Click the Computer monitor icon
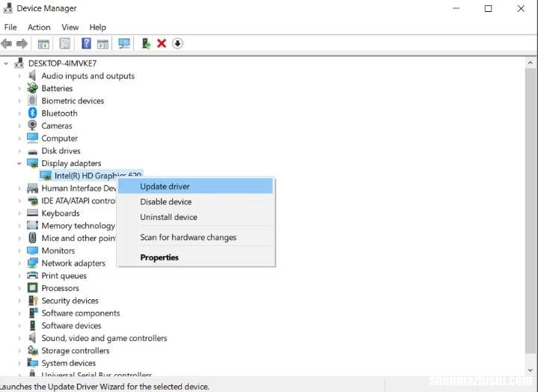540x392 pixels. [32, 138]
